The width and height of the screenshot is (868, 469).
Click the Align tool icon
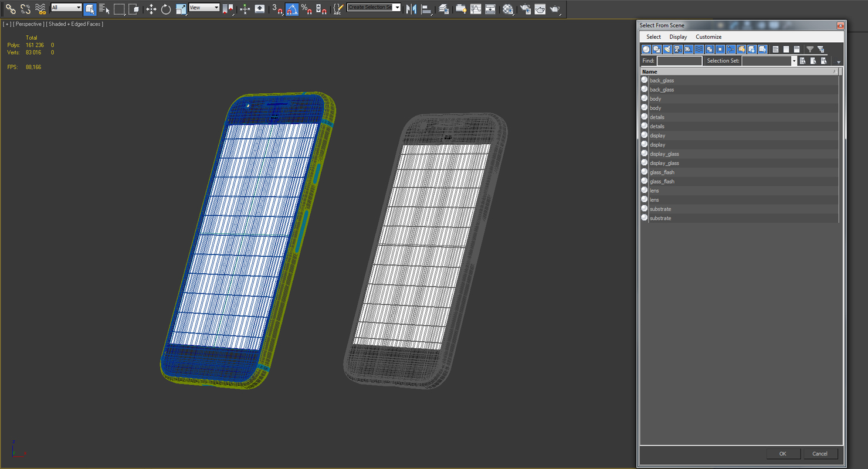pyautogui.click(x=426, y=9)
